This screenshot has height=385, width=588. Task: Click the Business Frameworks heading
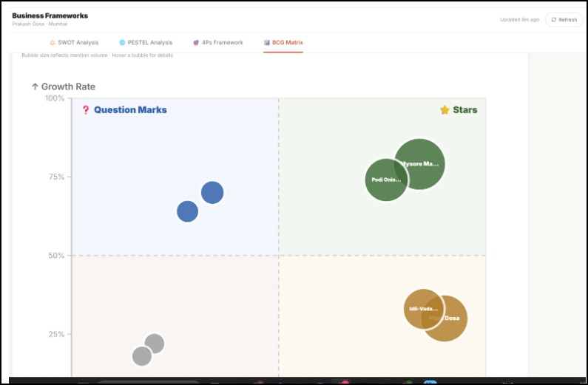click(x=50, y=16)
